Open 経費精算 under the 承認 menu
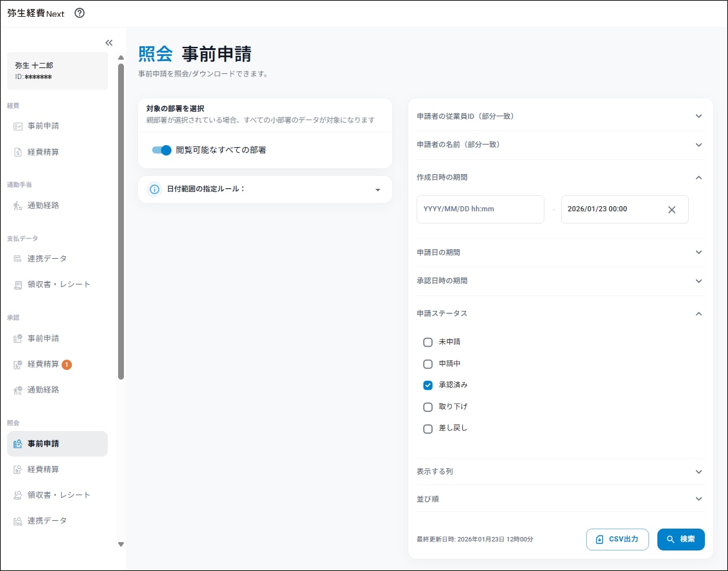 (43, 364)
